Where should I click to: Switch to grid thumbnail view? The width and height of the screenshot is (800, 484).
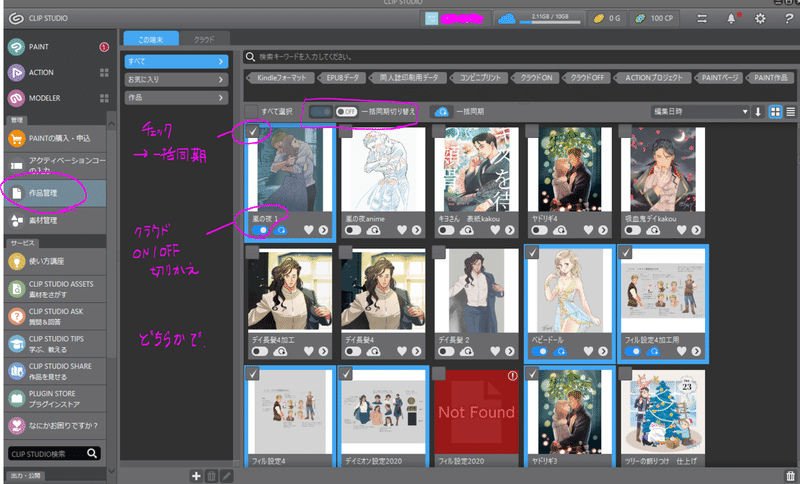776,112
